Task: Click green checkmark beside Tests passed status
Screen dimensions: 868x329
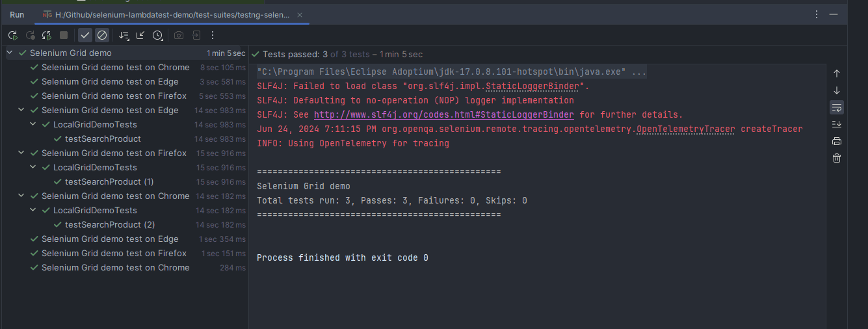Action: point(256,55)
